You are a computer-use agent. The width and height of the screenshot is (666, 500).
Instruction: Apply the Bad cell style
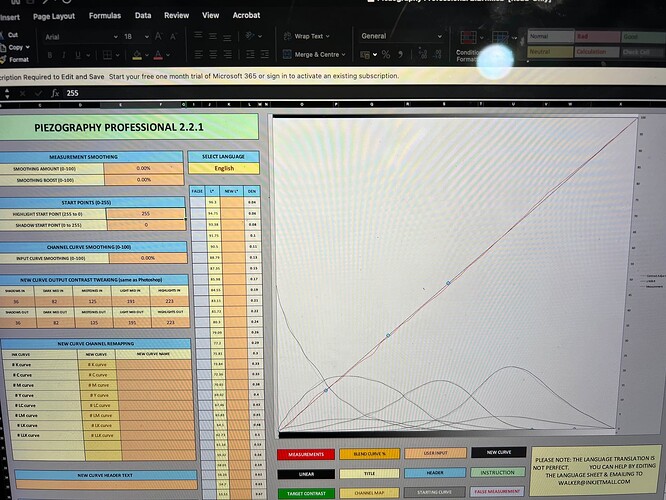[x=598, y=37]
